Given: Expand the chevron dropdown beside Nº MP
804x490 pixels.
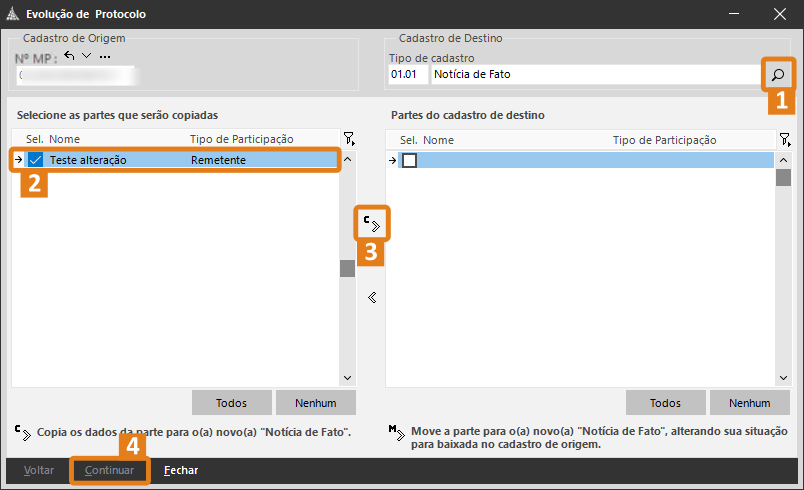Looking at the screenshot, I should (x=86, y=55).
